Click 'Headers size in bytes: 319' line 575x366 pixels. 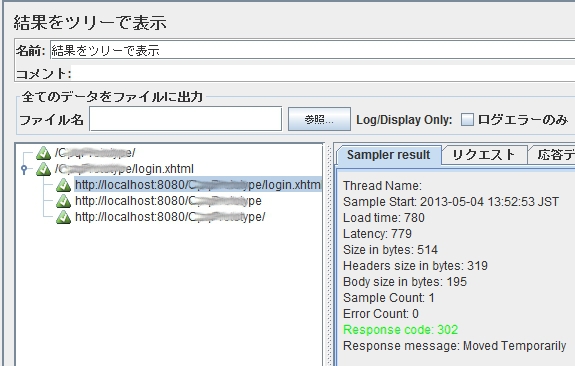point(415,266)
